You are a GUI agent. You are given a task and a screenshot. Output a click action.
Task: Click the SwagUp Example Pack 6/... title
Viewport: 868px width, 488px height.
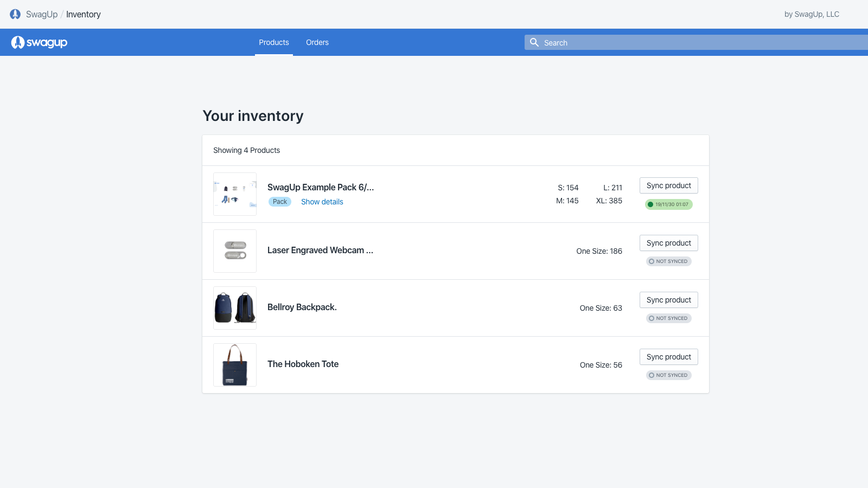pos(321,187)
